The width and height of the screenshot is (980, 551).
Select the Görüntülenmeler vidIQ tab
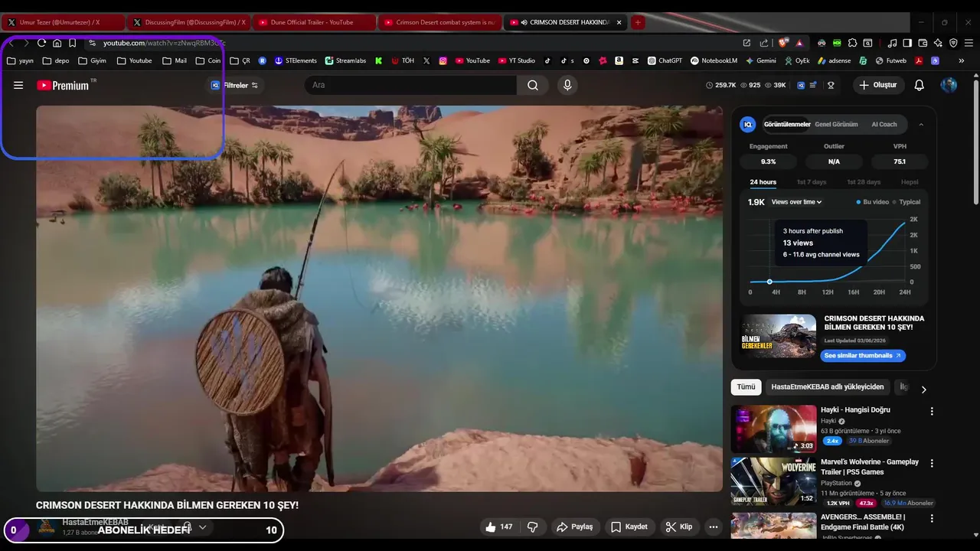tap(787, 124)
